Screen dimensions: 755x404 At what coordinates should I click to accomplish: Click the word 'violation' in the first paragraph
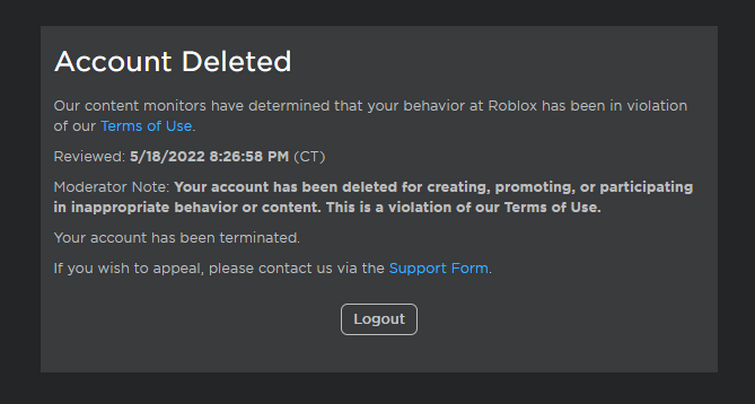[656, 105]
